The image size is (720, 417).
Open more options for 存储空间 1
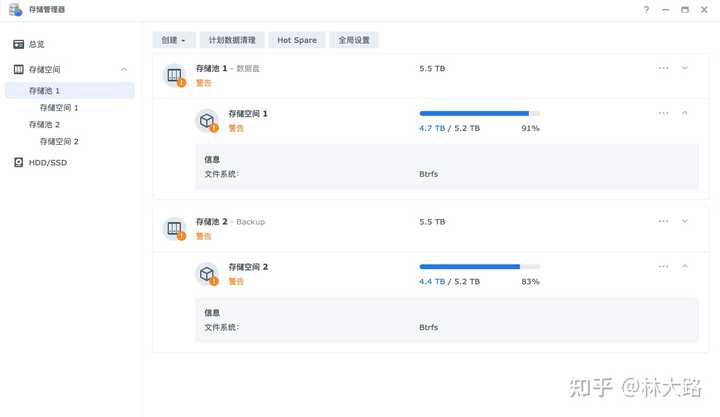pyautogui.click(x=663, y=113)
